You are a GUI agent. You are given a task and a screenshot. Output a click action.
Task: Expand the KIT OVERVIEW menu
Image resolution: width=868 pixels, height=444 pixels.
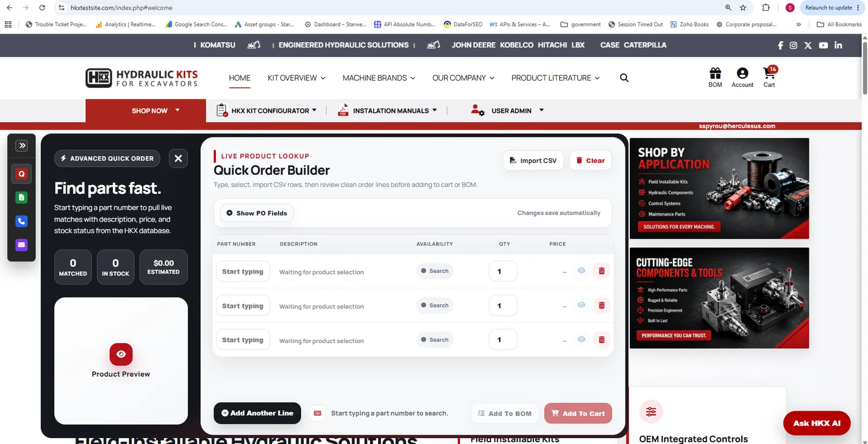(x=296, y=78)
